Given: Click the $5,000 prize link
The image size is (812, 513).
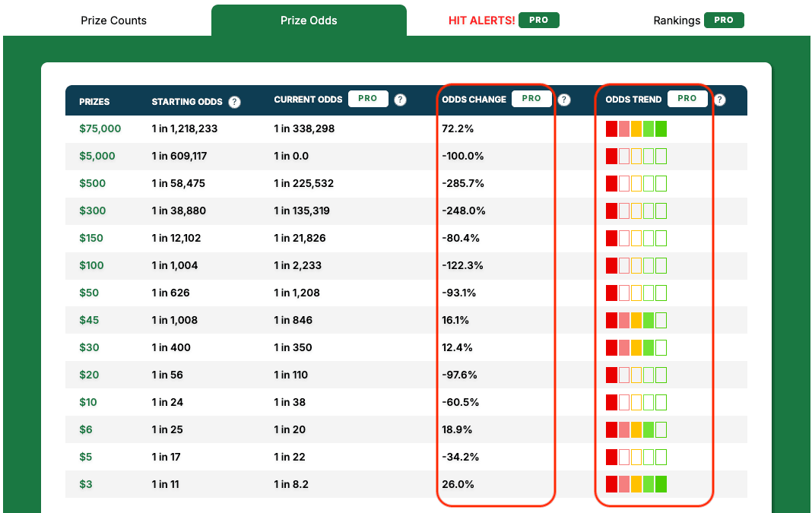Looking at the screenshot, I should click(97, 156).
